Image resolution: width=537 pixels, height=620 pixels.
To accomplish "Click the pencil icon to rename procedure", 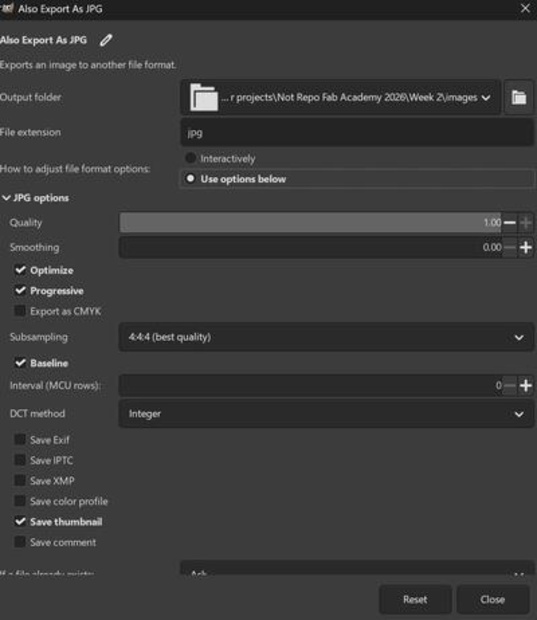I will (106, 40).
